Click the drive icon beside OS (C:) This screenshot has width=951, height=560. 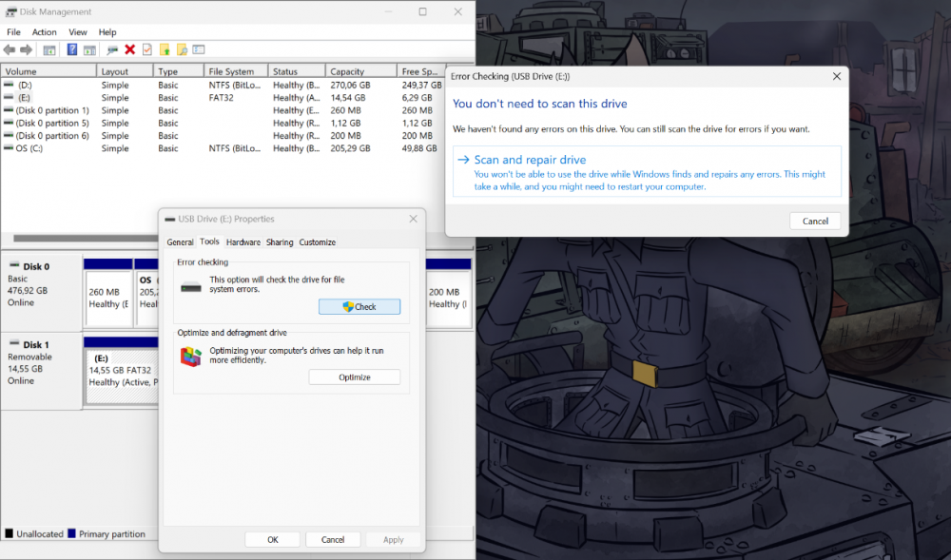[x=9, y=148]
